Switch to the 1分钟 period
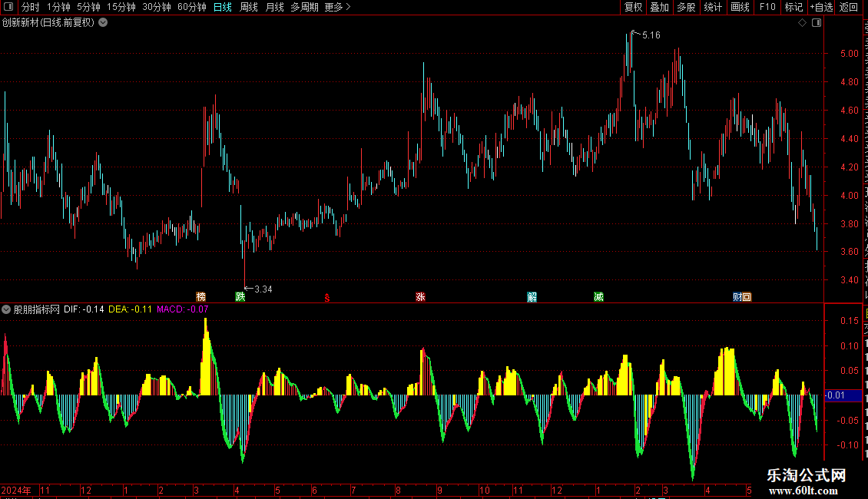Image resolution: width=868 pixels, height=499 pixels. [x=58, y=7]
